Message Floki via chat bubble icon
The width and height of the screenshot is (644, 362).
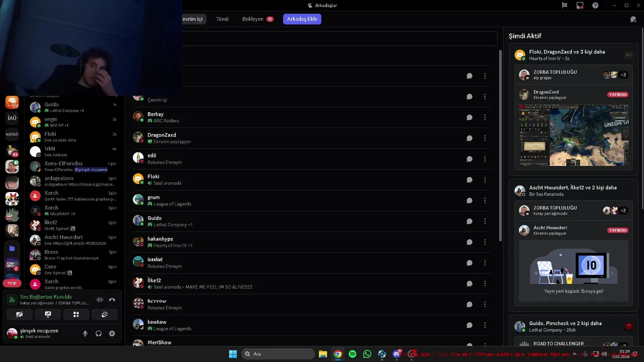click(469, 179)
